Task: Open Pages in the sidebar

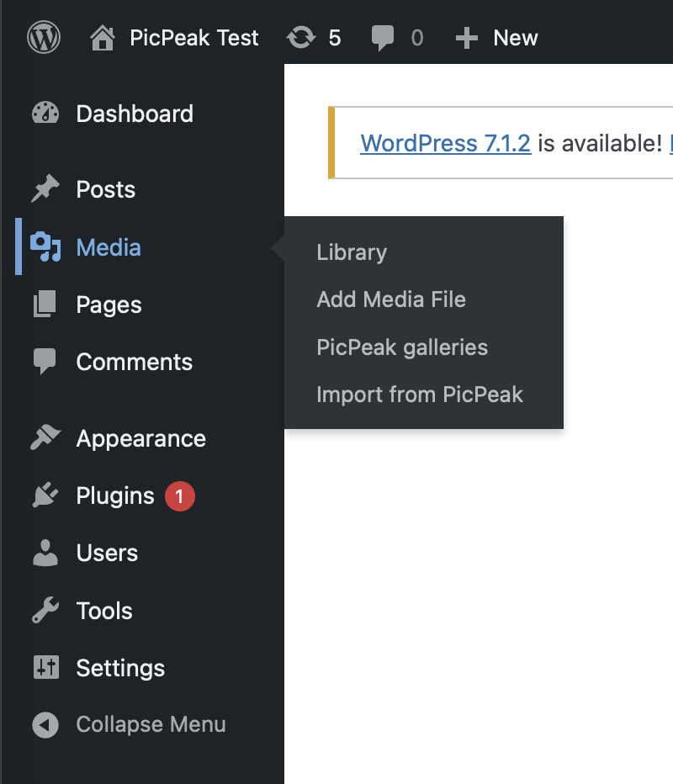Action: click(x=109, y=305)
